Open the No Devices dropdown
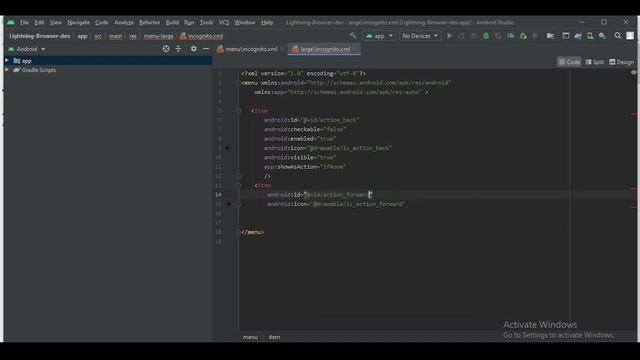Viewport: 640px width, 360px height. coord(420,36)
